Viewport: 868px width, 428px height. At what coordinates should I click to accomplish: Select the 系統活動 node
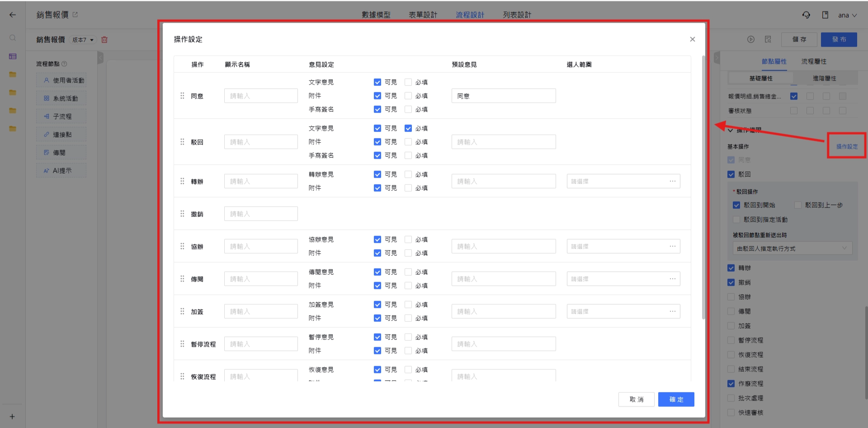point(61,99)
